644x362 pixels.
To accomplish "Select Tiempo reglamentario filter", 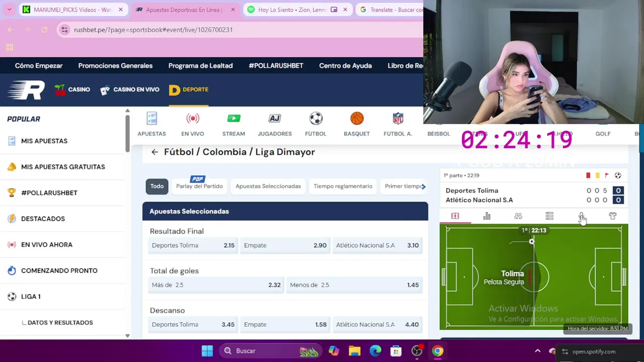I will (343, 186).
